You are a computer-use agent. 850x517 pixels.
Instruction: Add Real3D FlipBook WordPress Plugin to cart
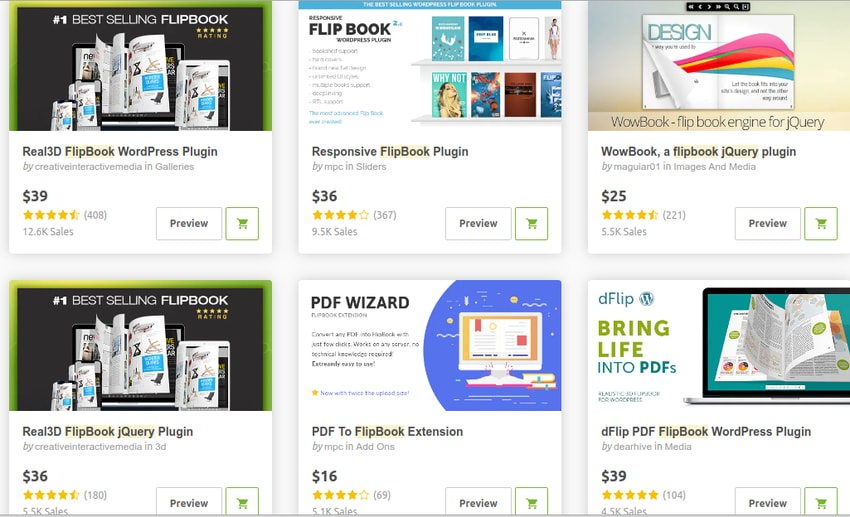point(242,223)
